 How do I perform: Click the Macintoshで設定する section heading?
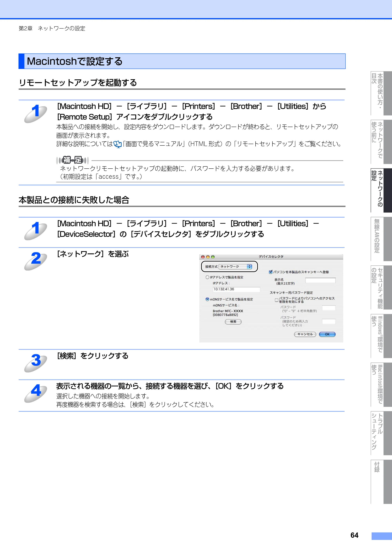point(75,61)
